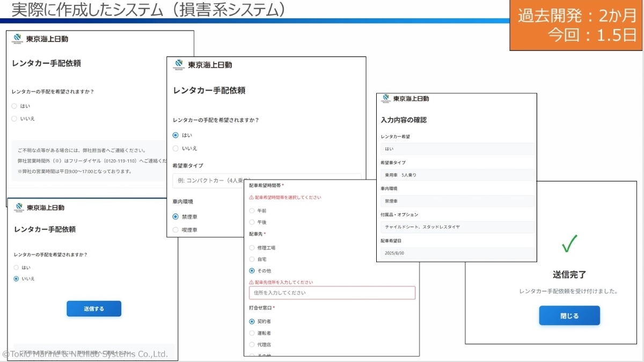Viewport: 644px width, 362px height.
Task: Choose the selected その他 under 配車先
Action: (252, 271)
